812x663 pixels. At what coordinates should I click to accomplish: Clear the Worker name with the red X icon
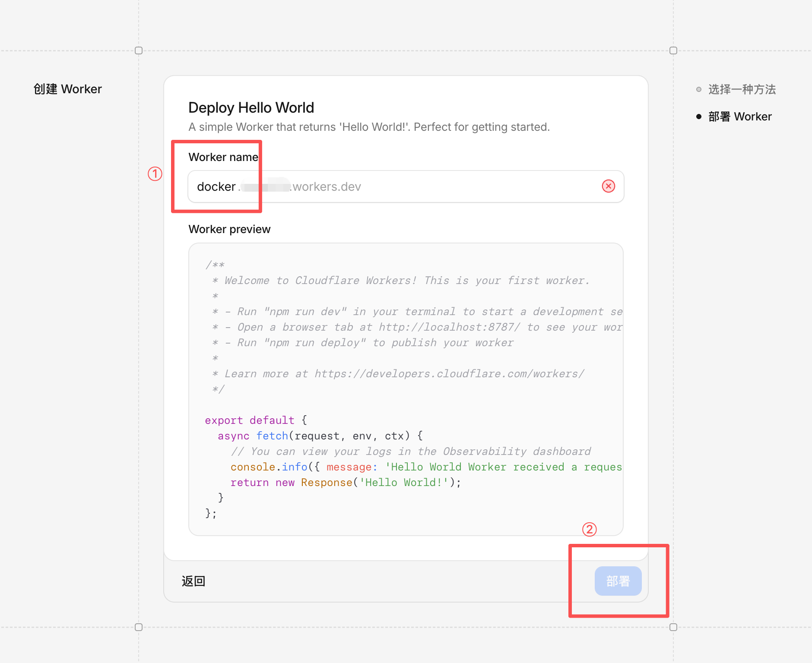pyautogui.click(x=608, y=186)
